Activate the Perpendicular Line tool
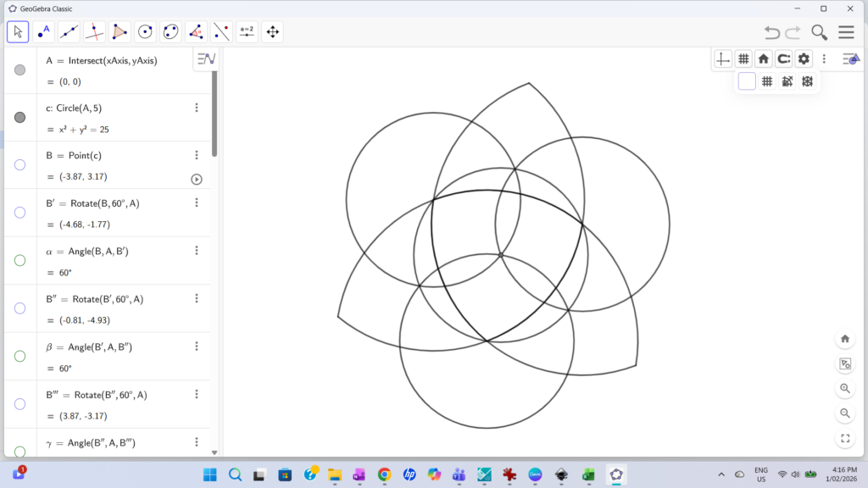The height and width of the screenshot is (488, 868). pos(94,32)
